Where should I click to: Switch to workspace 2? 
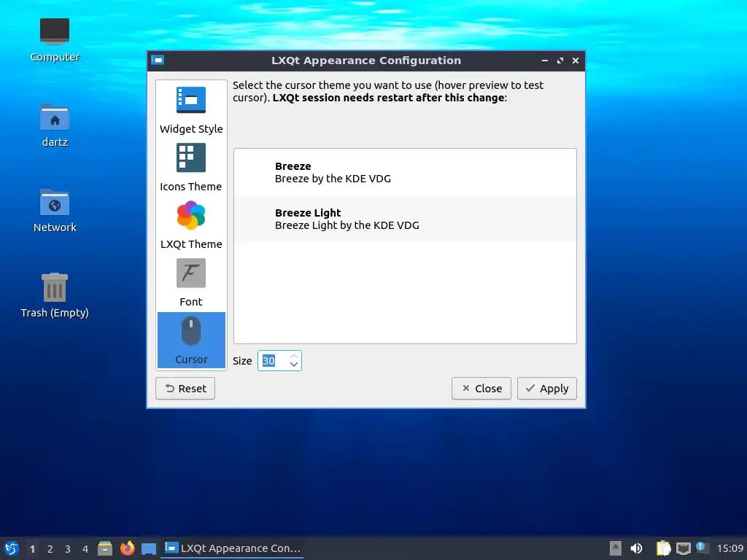(x=50, y=549)
